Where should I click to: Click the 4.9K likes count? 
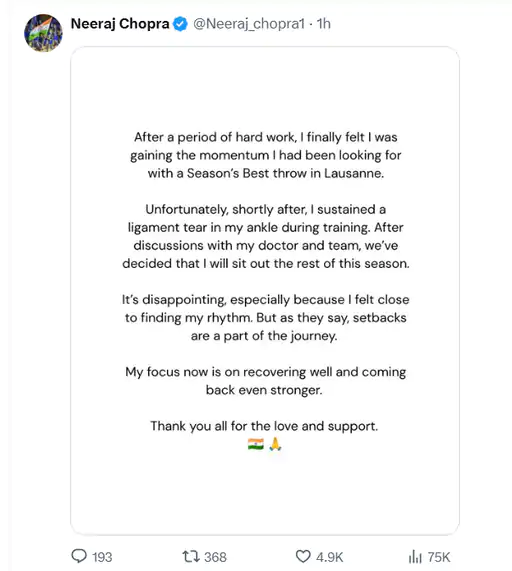(330, 557)
